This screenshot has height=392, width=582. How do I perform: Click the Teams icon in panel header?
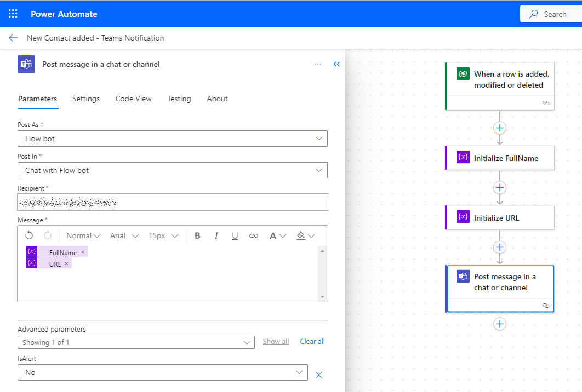pyautogui.click(x=26, y=64)
